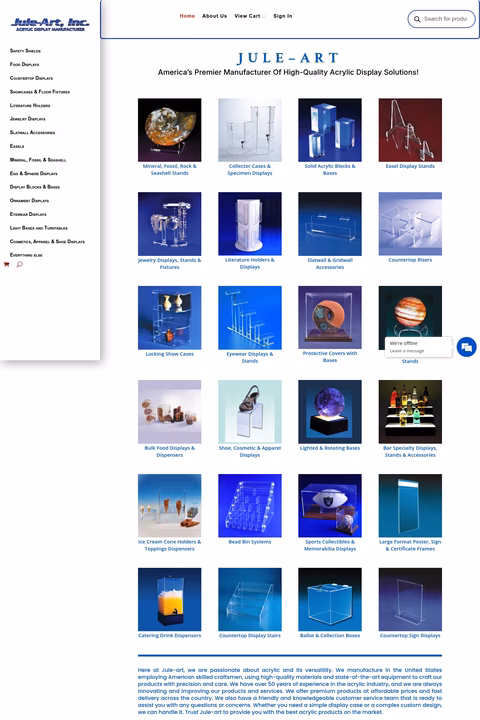Select Literature Holders in sidebar
Screen dimensions: 480x720
pyautogui.click(x=30, y=105)
